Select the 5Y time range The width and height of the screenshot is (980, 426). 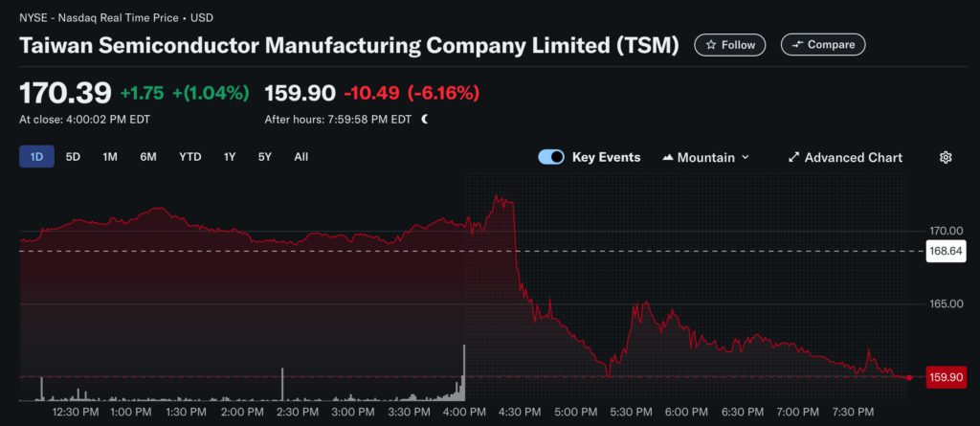pyautogui.click(x=264, y=157)
